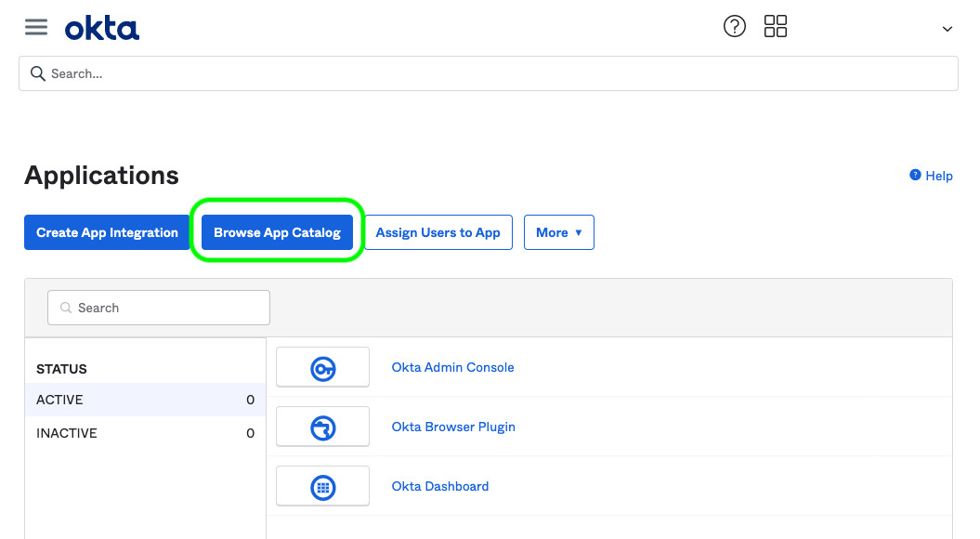Expand the account dropdown chevron
The height and width of the screenshot is (539, 980).
click(x=947, y=29)
